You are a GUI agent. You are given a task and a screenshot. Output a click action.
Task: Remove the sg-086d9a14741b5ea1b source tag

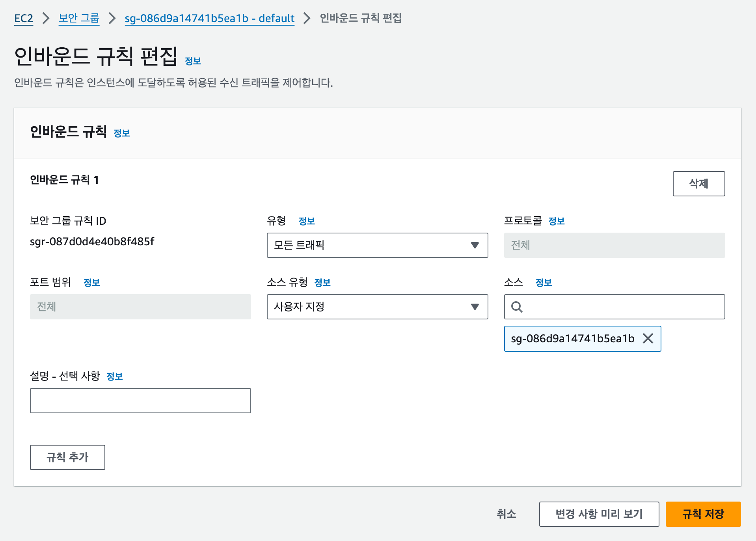pyautogui.click(x=648, y=338)
